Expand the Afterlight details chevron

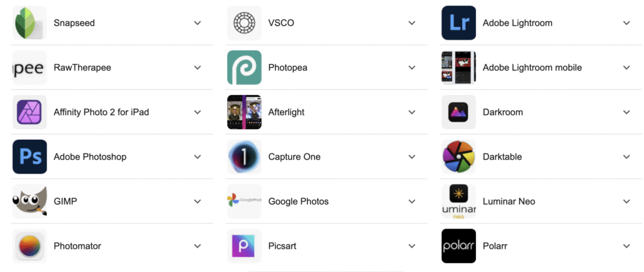(412, 112)
